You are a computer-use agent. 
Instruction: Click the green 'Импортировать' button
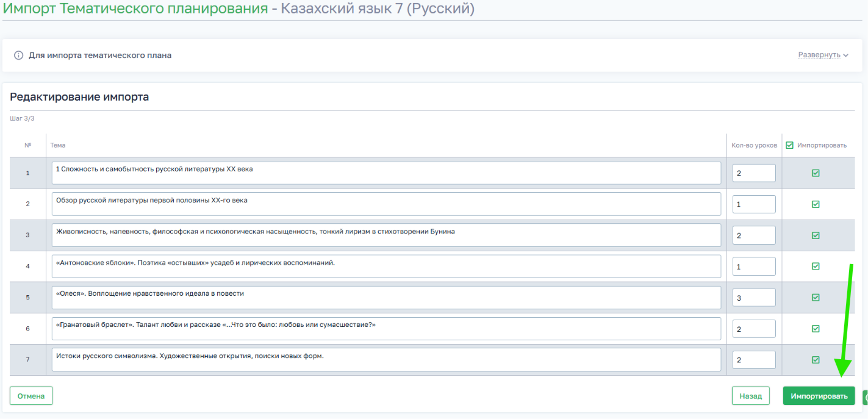[x=819, y=396]
